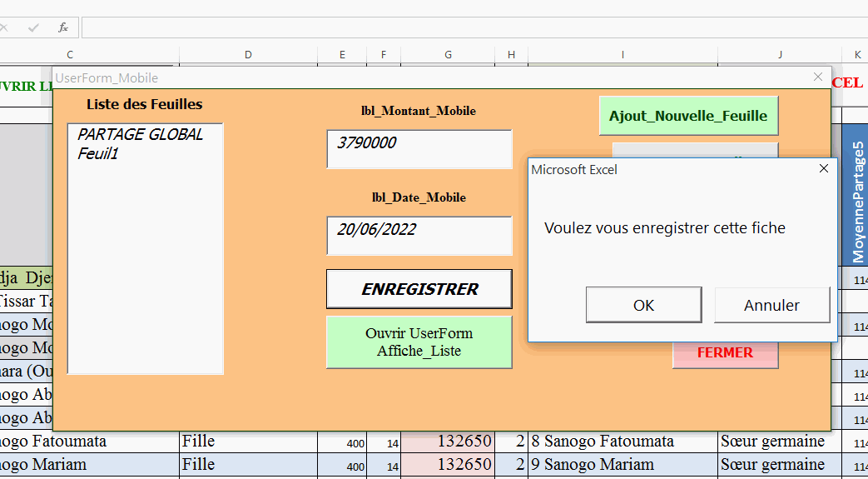Select column D header
This screenshot has height=479, width=868.
[248, 55]
